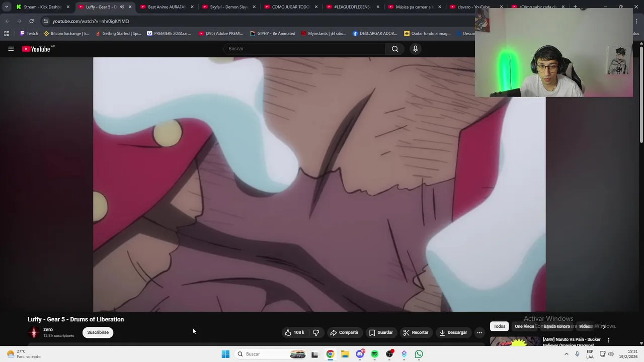Switch to the Best Anime AURA tab
Viewport: 644px width, 362px height.
(x=167, y=7)
